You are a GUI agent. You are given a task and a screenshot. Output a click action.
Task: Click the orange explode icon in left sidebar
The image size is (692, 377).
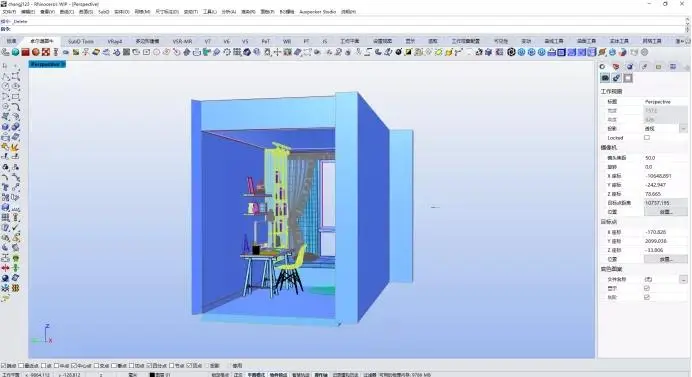click(x=15, y=147)
